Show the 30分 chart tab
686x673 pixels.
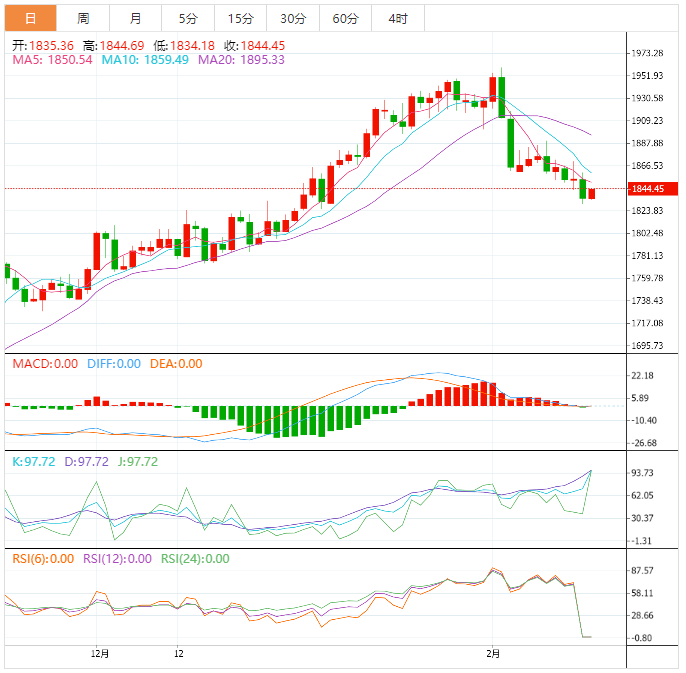point(293,19)
